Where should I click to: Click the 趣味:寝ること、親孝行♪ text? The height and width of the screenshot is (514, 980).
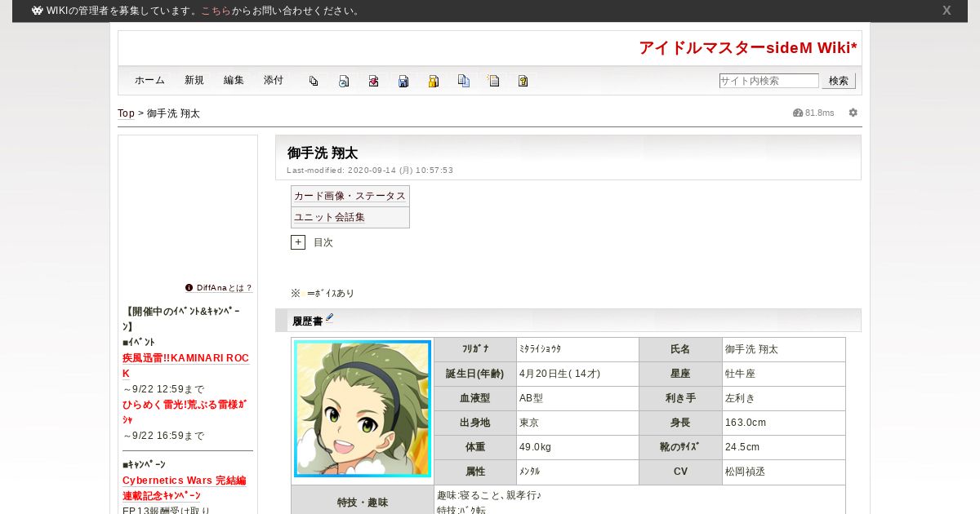click(x=489, y=495)
